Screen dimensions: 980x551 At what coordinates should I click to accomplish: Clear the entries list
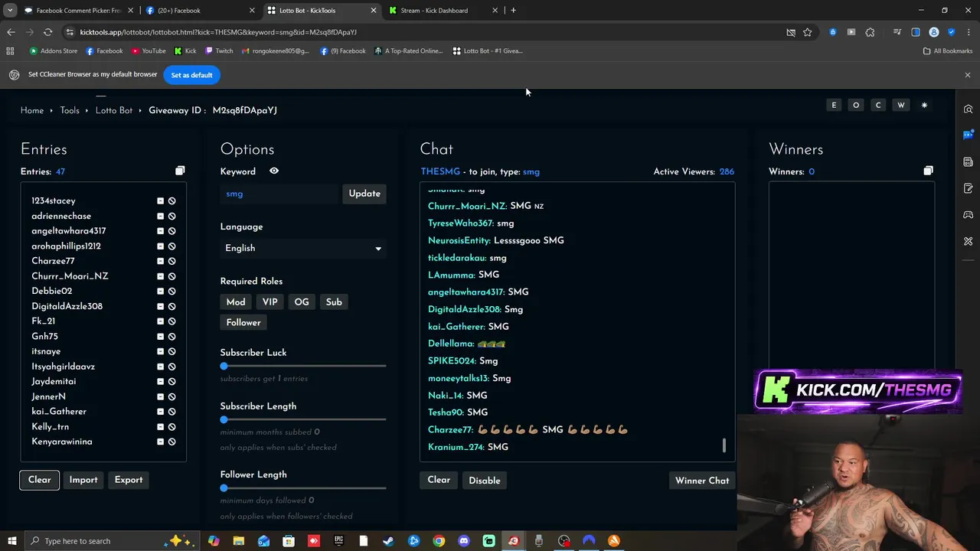39,480
